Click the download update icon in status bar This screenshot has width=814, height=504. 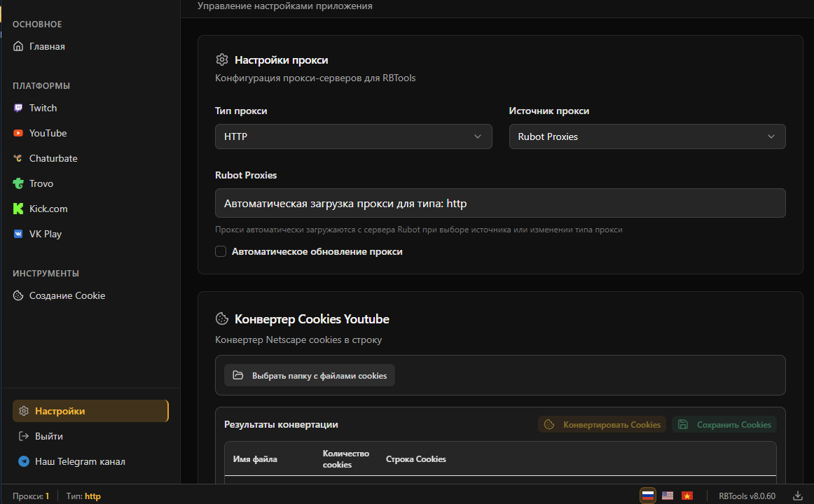pyautogui.click(x=797, y=496)
